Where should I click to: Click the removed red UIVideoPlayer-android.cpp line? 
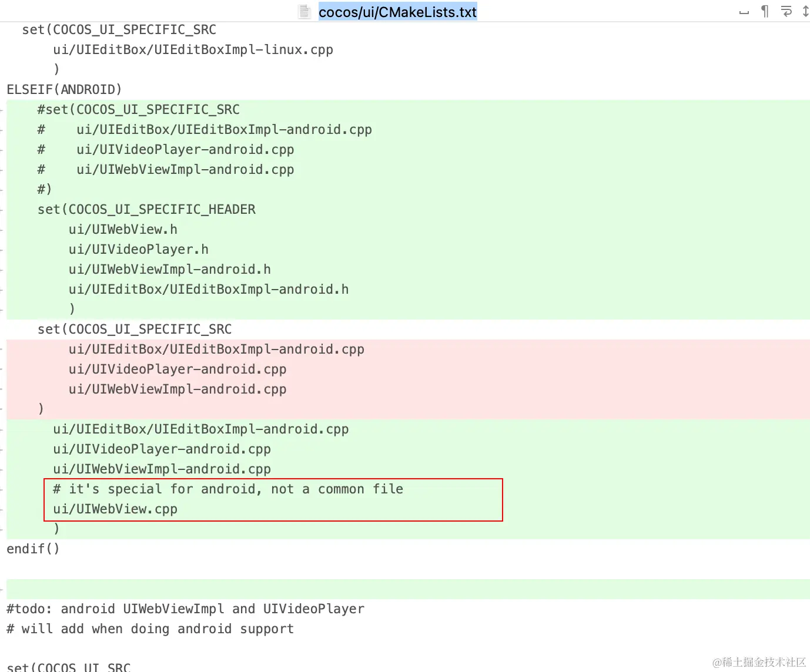coord(177,369)
